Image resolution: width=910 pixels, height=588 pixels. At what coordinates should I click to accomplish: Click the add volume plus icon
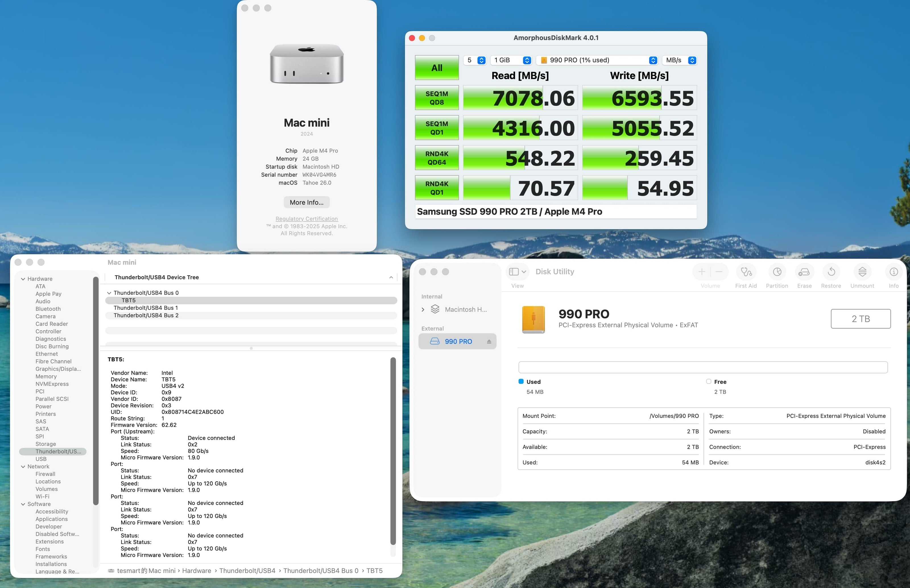pos(702,272)
